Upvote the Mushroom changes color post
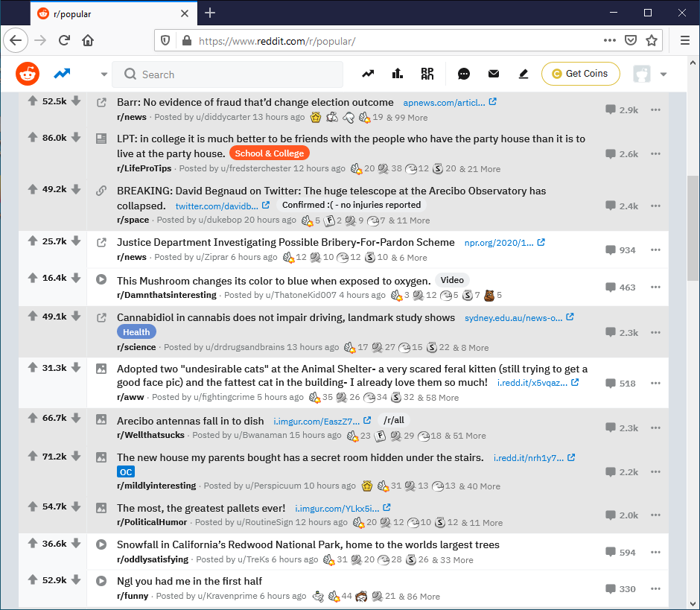The height and width of the screenshot is (610, 700). [33, 278]
